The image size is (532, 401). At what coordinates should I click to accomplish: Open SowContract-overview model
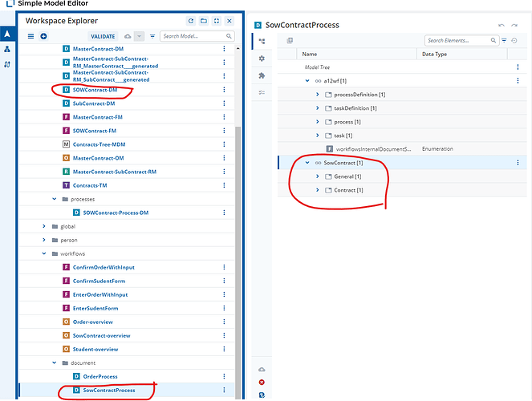pos(101,335)
